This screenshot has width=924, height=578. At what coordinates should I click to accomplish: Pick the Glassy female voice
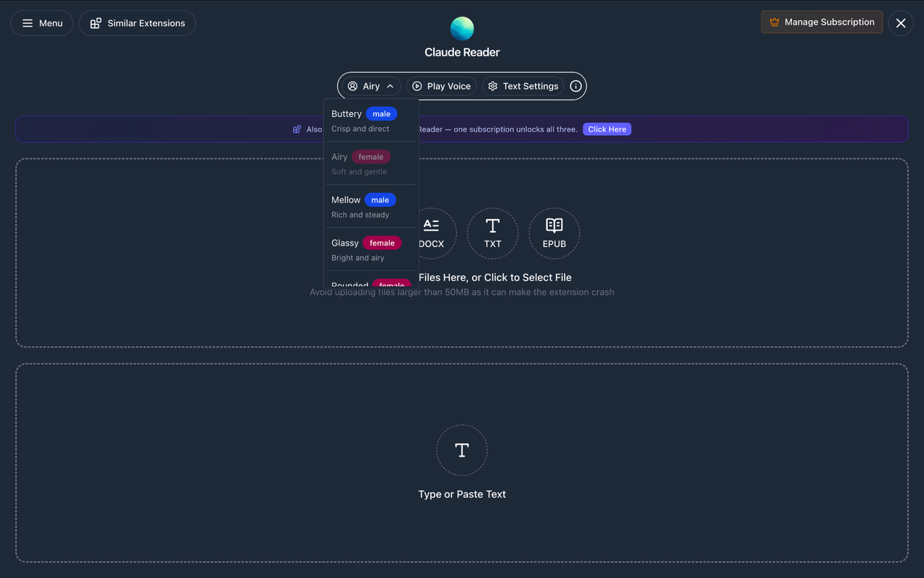371,249
